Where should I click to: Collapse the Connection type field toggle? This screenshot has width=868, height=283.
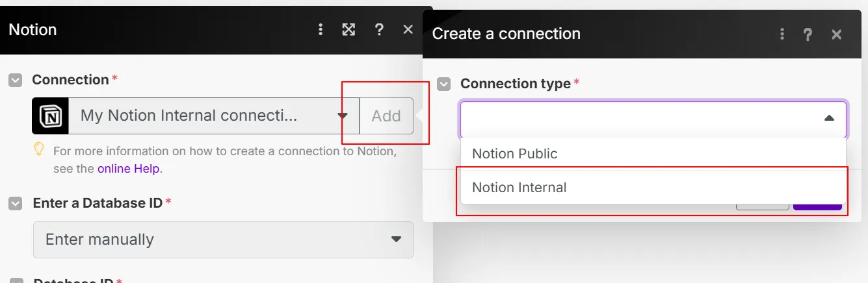tap(444, 84)
